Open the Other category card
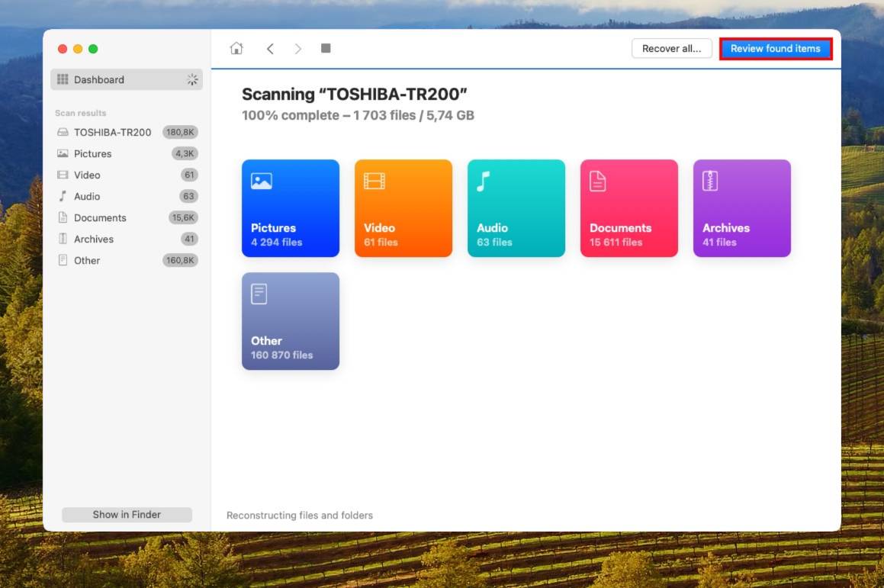Viewport: 884px width, 588px height. (x=290, y=320)
